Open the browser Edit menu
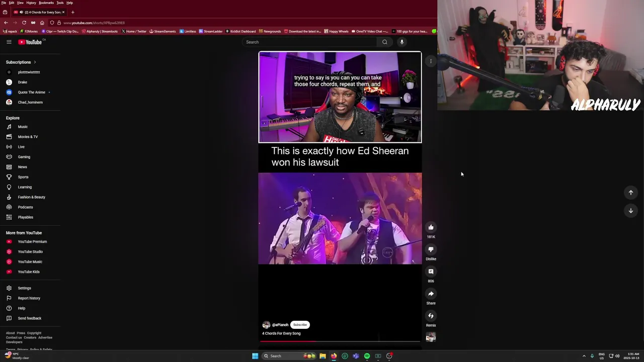The width and height of the screenshot is (644, 362). pos(11,3)
